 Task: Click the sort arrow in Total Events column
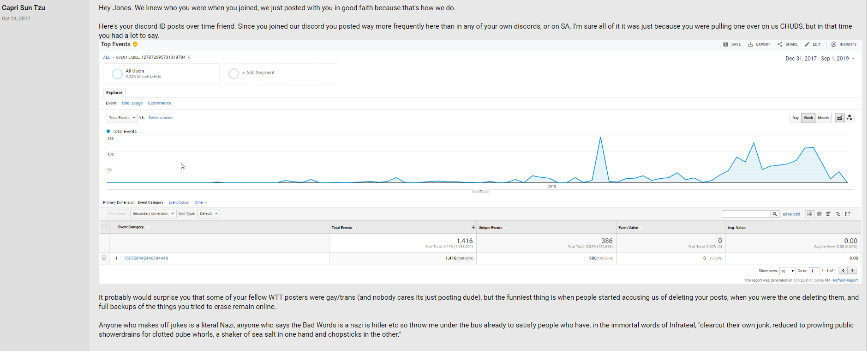(473, 227)
